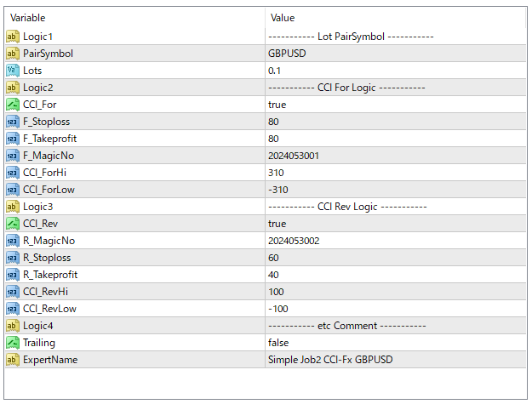Toggle the Trailing false value

(x=278, y=343)
